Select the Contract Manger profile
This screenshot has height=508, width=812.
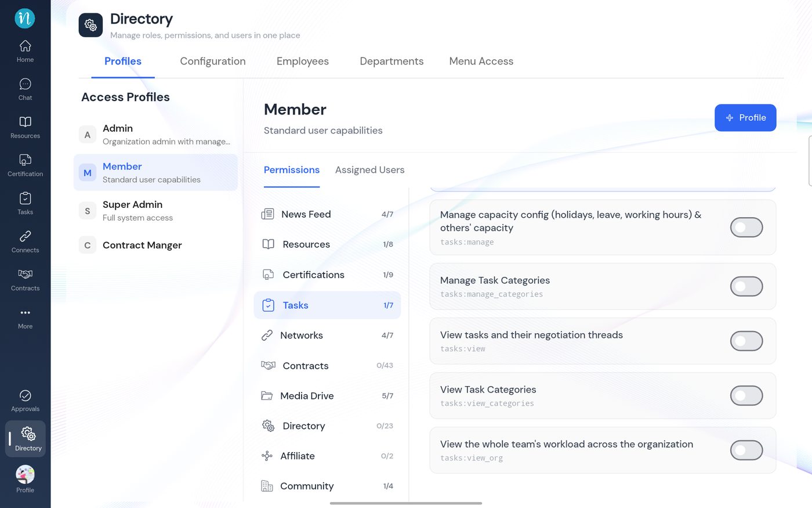click(x=155, y=245)
